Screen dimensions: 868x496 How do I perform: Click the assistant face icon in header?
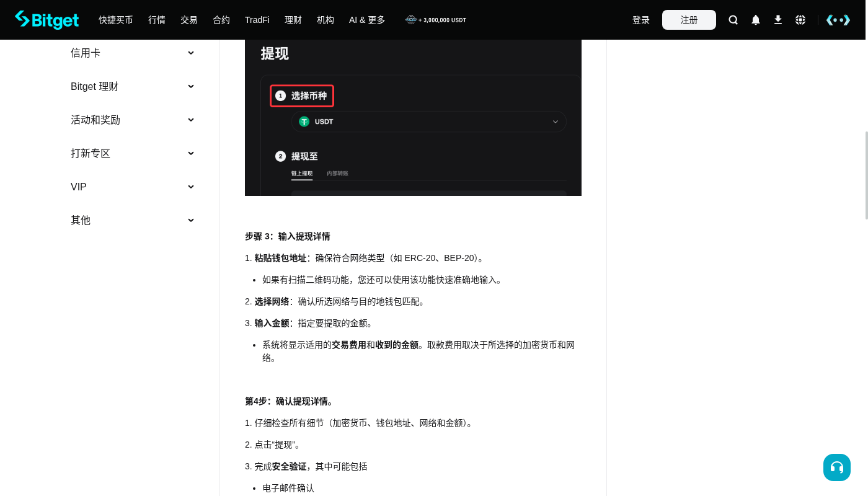coord(838,20)
